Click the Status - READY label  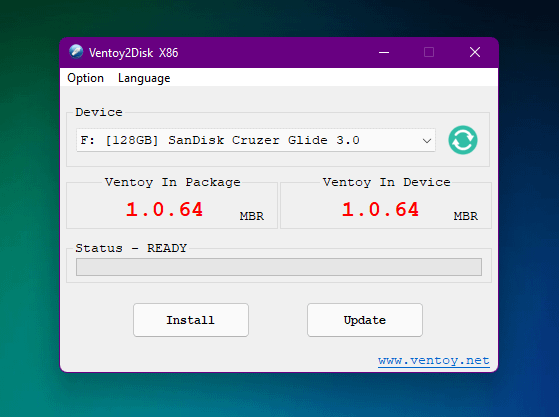[131, 248]
